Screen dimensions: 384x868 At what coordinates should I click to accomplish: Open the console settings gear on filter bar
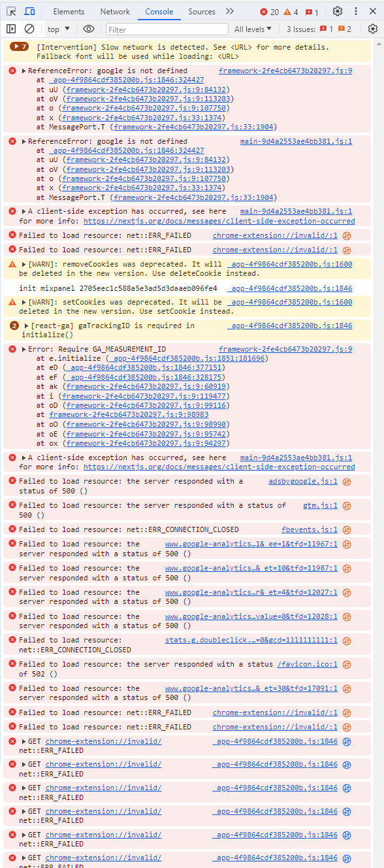coord(372,29)
